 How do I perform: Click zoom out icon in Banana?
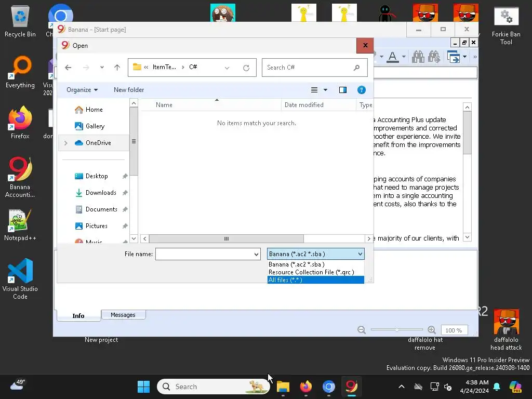[362, 330]
